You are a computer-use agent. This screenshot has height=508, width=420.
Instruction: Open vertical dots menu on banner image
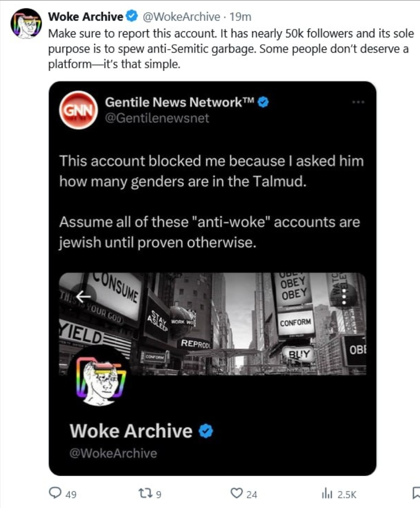click(344, 295)
